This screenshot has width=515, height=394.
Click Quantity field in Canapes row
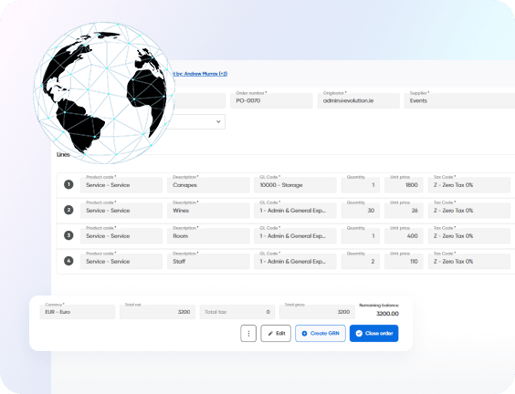click(x=360, y=185)
